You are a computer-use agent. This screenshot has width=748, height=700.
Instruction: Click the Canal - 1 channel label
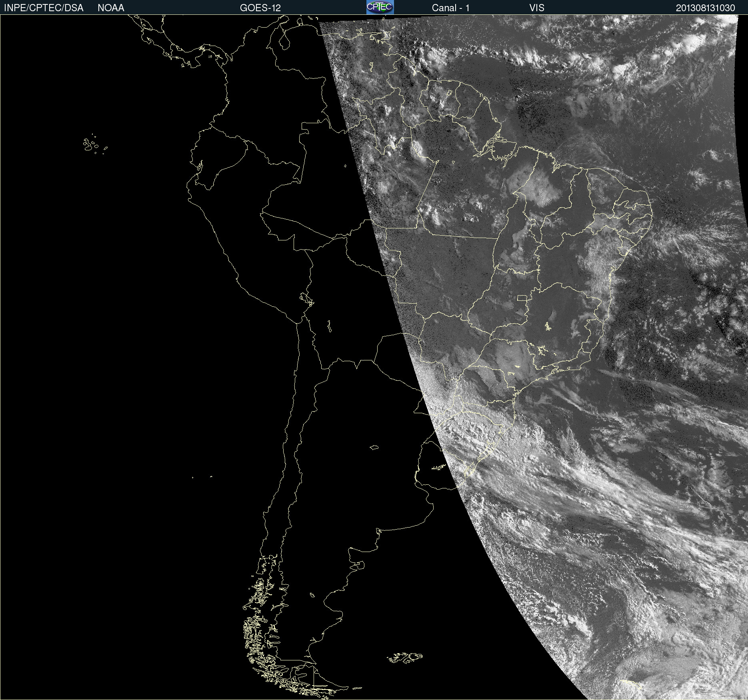(x=450, y=8)
